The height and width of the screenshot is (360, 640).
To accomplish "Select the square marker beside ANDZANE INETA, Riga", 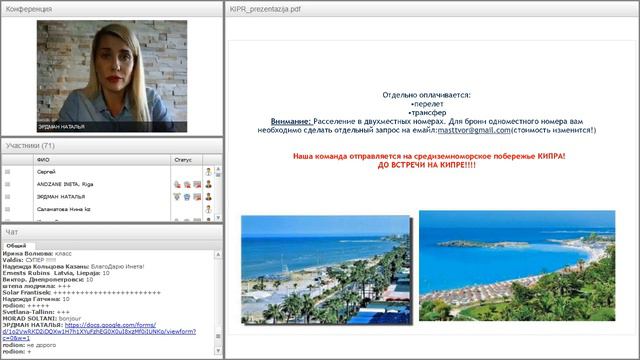I will [7, 184].
